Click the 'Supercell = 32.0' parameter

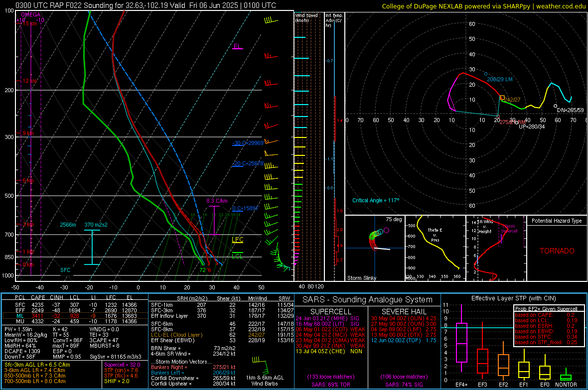click(x=122, y=365)
